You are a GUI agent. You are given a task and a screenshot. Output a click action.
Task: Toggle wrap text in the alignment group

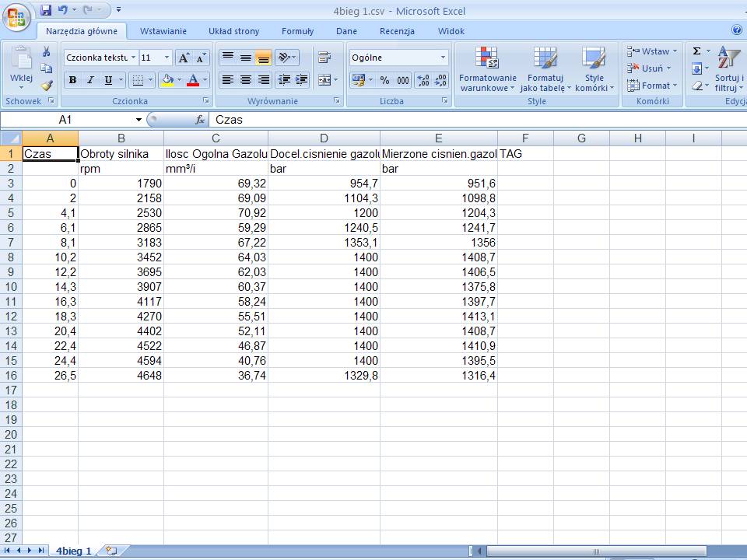coord(324,58)
